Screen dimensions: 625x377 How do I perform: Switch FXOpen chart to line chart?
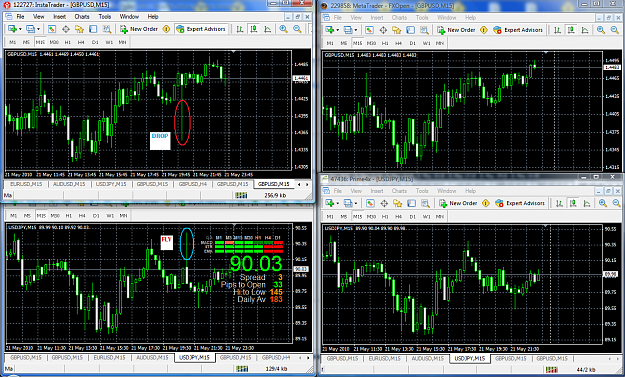[585, 30]
